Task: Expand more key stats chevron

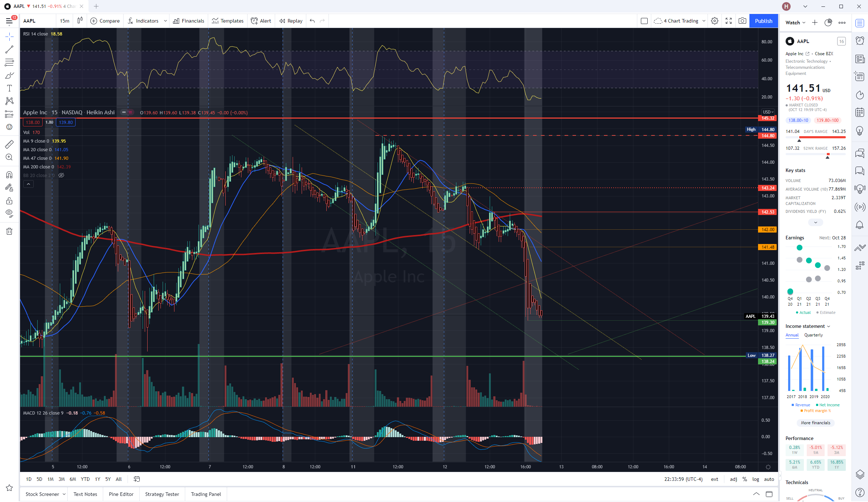Action: pos(816,223)
